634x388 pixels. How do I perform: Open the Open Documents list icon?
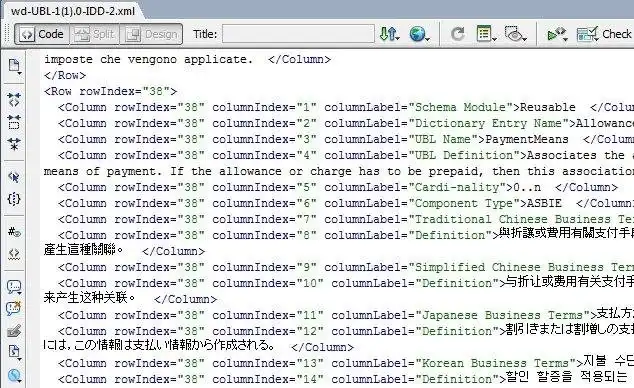(x=15, y=66)
